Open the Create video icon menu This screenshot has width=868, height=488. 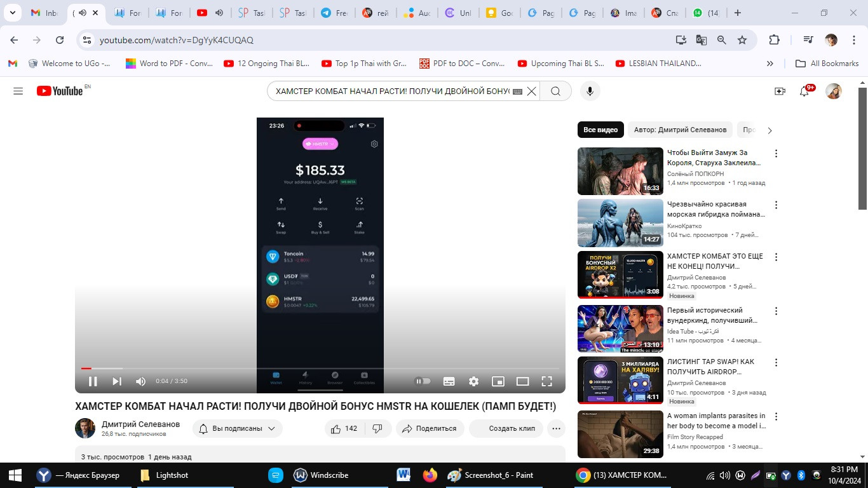point(780,91)
